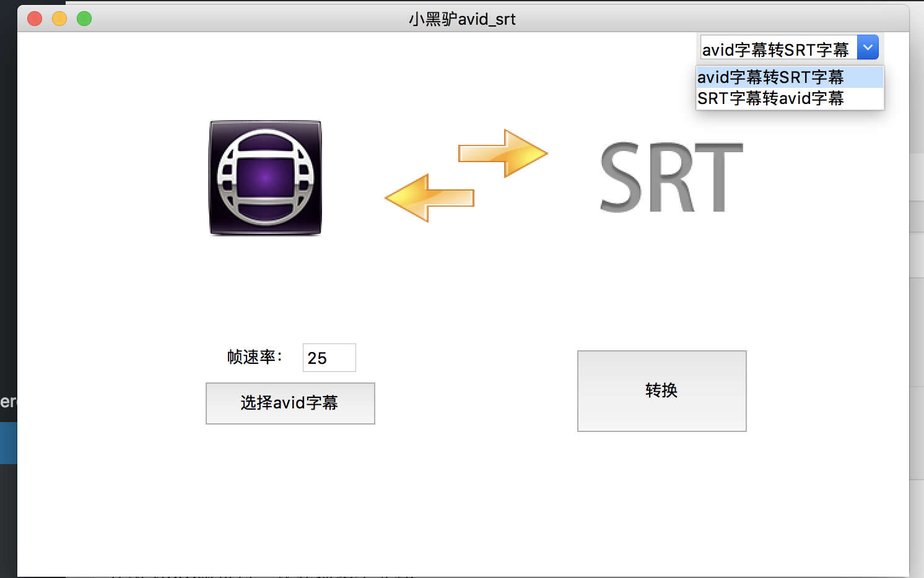
Task: Click the window title 小黑驴avid_srt
Action: pyautogui.click(x=462, y=19)
